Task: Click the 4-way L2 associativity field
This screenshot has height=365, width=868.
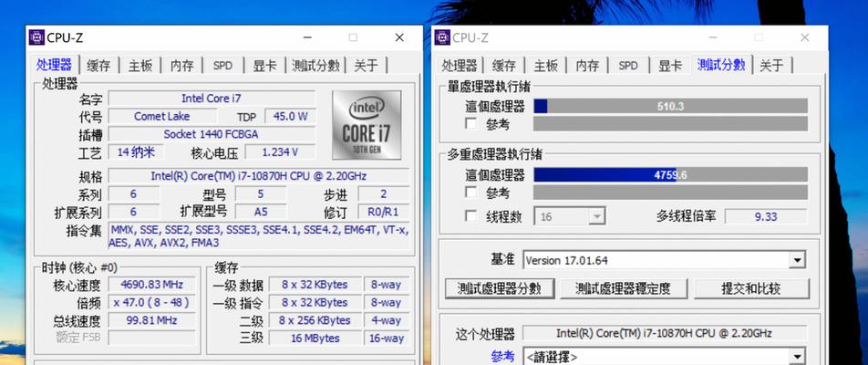Action: [387, 320]
